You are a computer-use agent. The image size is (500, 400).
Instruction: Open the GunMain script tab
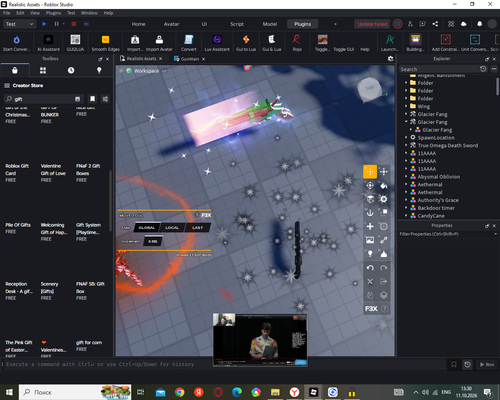189,59
